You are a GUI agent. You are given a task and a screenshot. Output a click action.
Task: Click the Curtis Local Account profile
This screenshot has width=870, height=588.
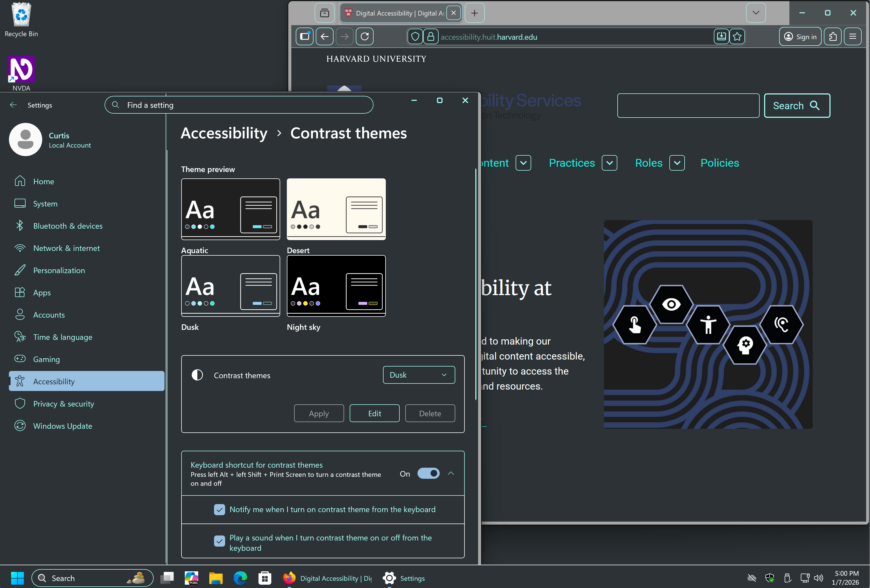(x=51, y=139)
